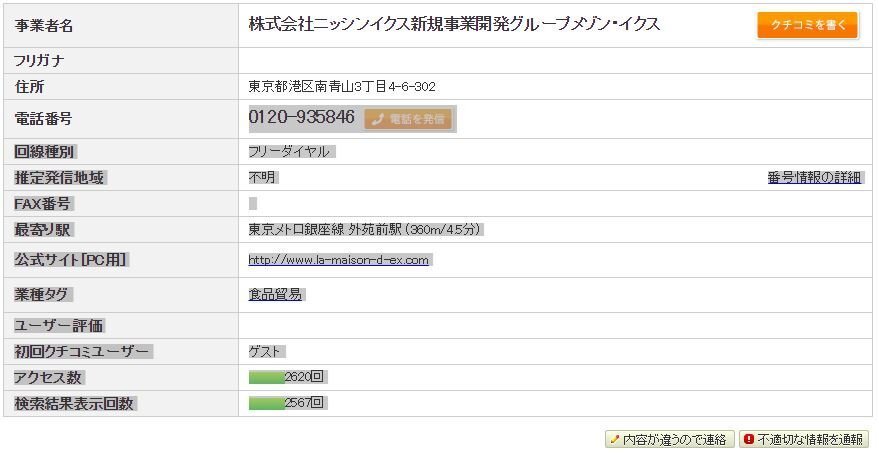This screenshot has width=879, height=453.
Task: Click the green 検索結果表示回数 bar
Action: click(x=267, y=403)
